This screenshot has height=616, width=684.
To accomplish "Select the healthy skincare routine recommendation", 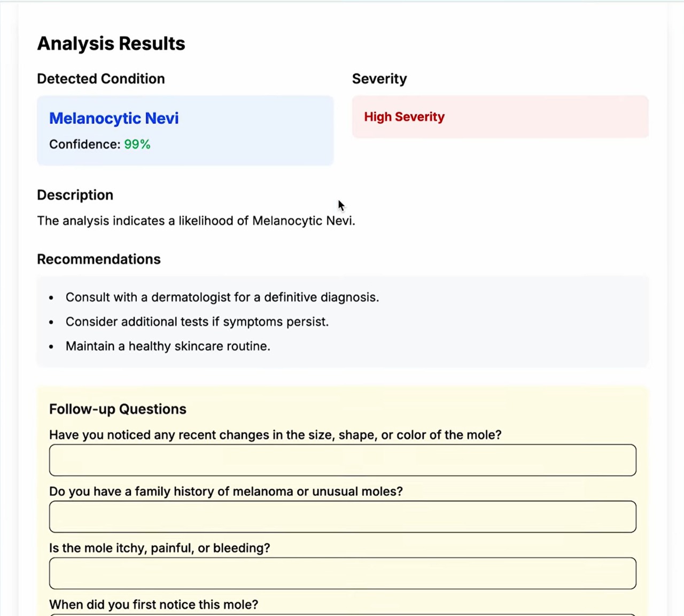I will (x=167, y=346).
